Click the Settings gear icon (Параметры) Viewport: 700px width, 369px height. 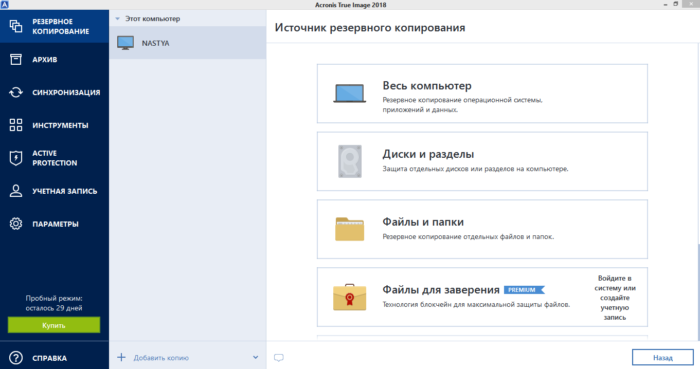(x=16, y=224)
